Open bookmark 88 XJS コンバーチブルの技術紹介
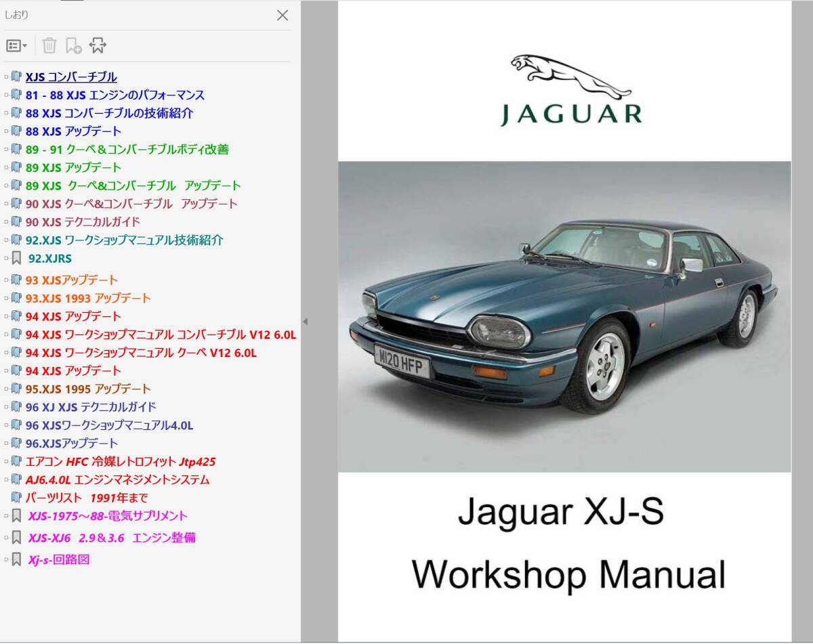This screenshot has height=644, width=813. (x=110, y=114)
